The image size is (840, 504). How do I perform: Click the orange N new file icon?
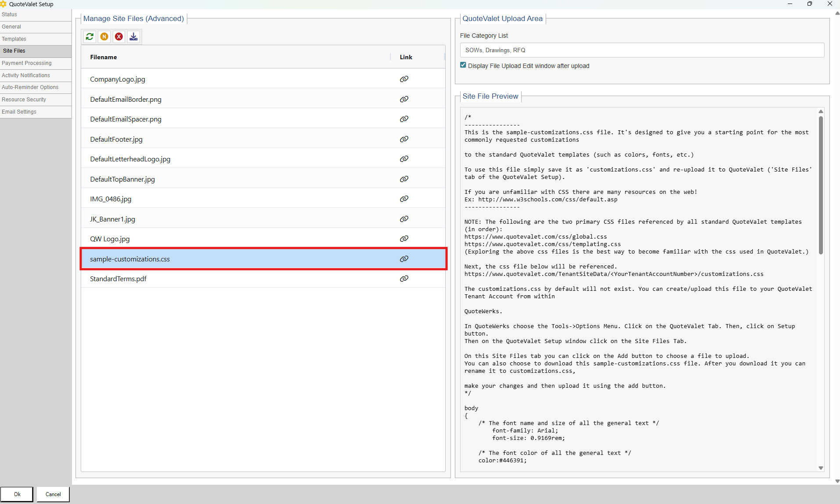coord(104,36)
